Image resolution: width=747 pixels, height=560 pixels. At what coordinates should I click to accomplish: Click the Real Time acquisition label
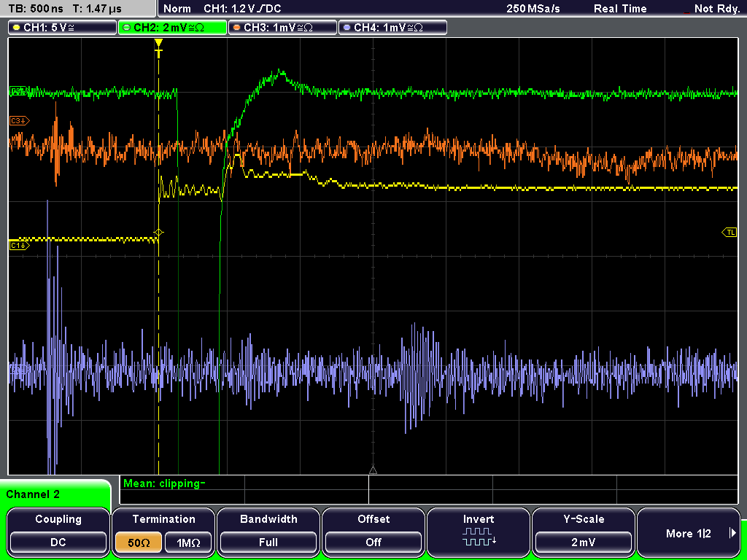tap(620, 9)
